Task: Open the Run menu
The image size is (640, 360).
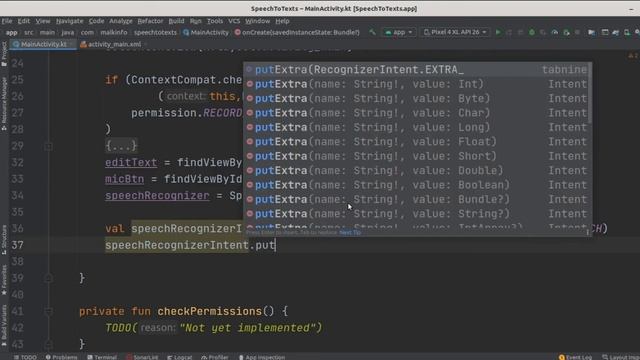Action: coord(196,21)
